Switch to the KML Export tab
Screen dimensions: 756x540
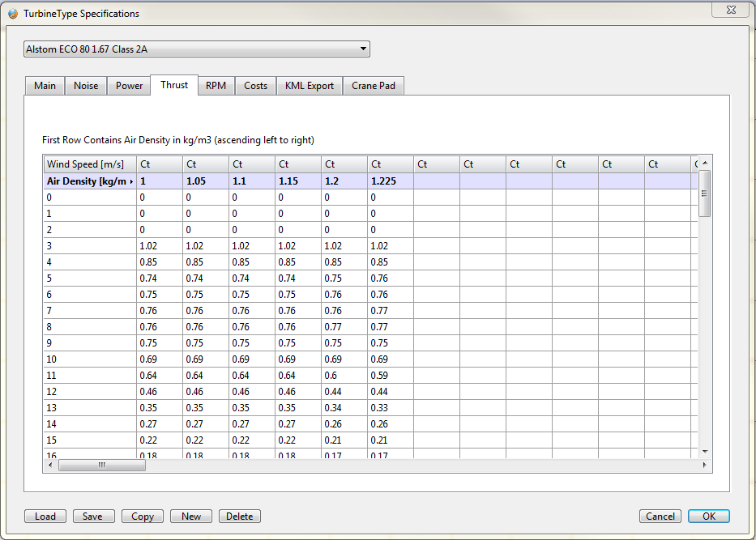click(x=309, y=86)
